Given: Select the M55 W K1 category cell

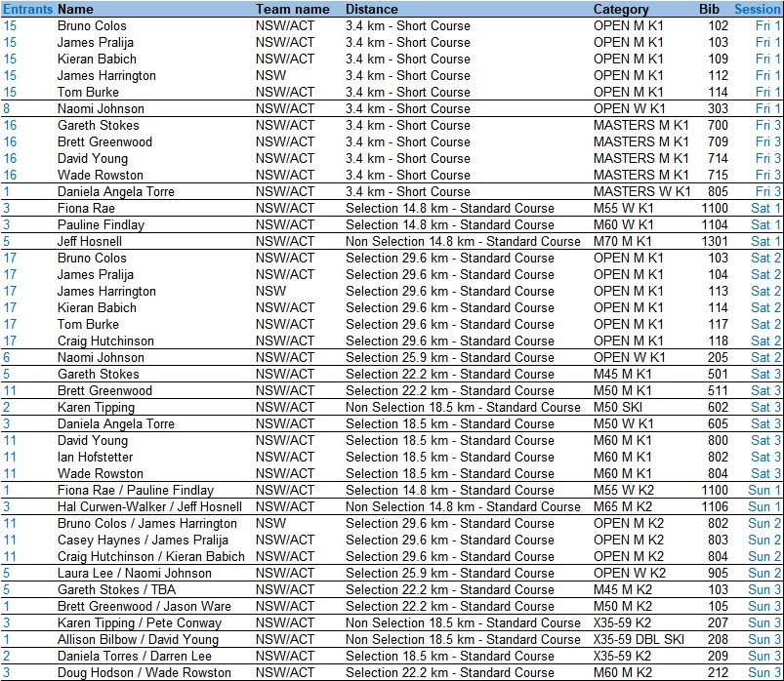Looking at the screenshot, I should coord(624,209).
